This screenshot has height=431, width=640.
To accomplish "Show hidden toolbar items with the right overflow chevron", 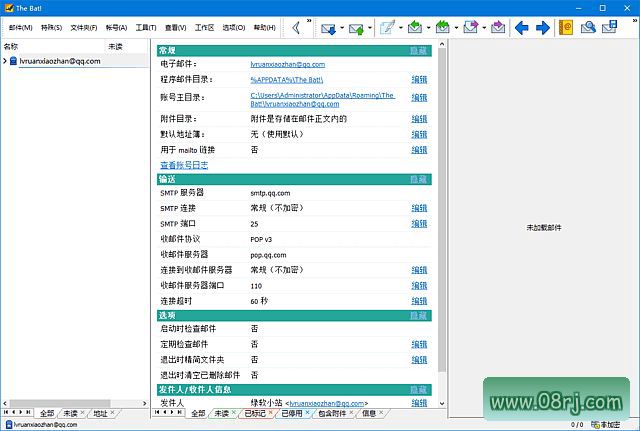I will tap(634, 20).
